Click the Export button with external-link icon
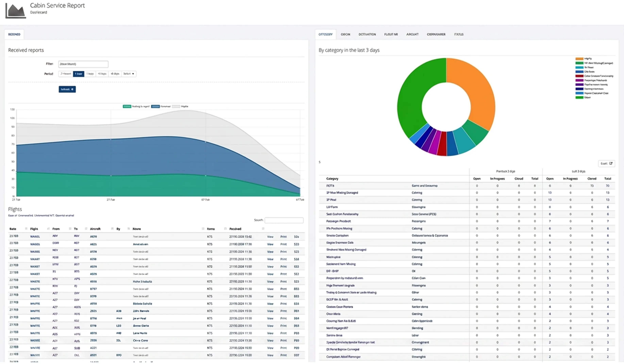Viewport: 624px width, 364px height. tap(606, 163)
